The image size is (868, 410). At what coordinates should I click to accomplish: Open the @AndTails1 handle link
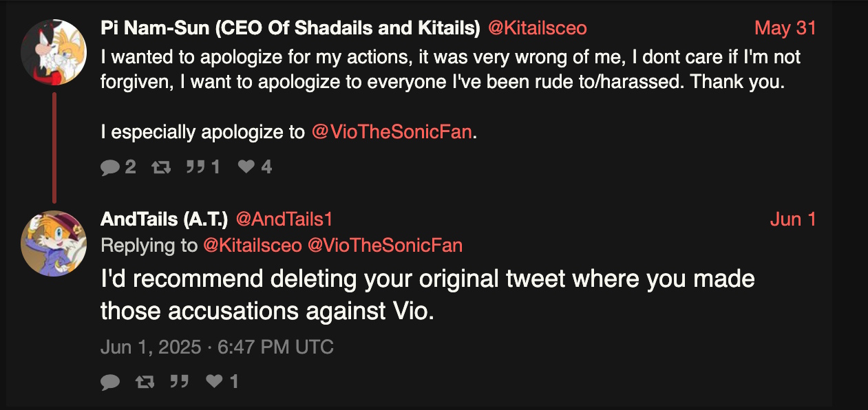(284, 219)
